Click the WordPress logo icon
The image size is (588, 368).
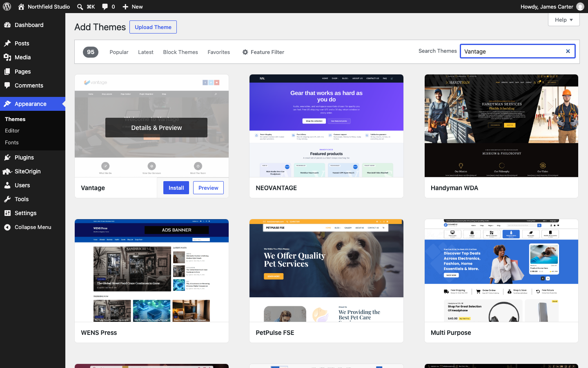pos(7,7)
